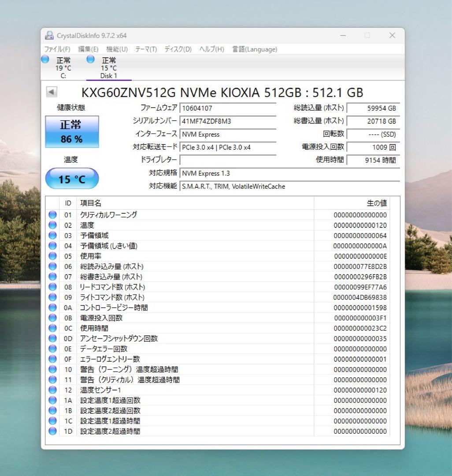Click raw value 00000000001598

(360, 308)
